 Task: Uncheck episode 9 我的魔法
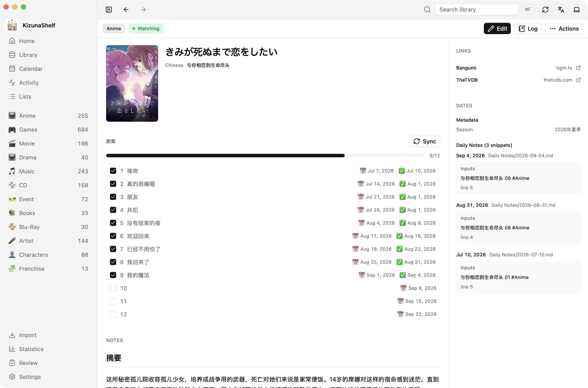pos(113,275)
